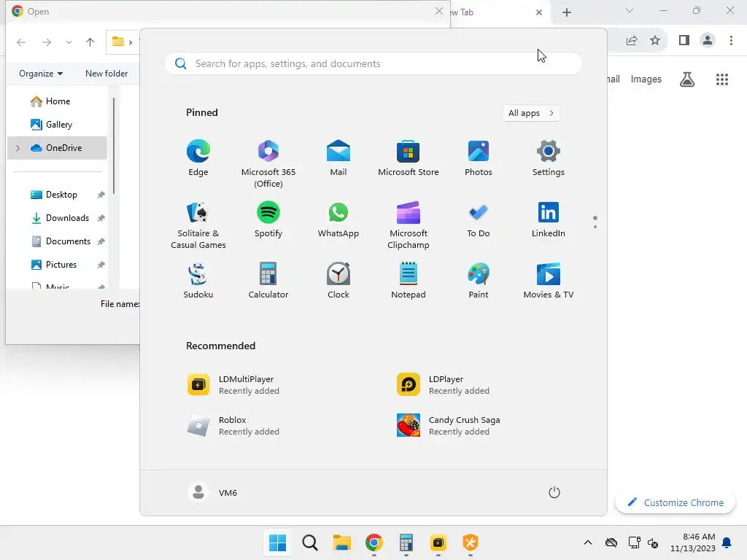
Task: Go up one folder level in Open dialog
Action: (90, 42)
